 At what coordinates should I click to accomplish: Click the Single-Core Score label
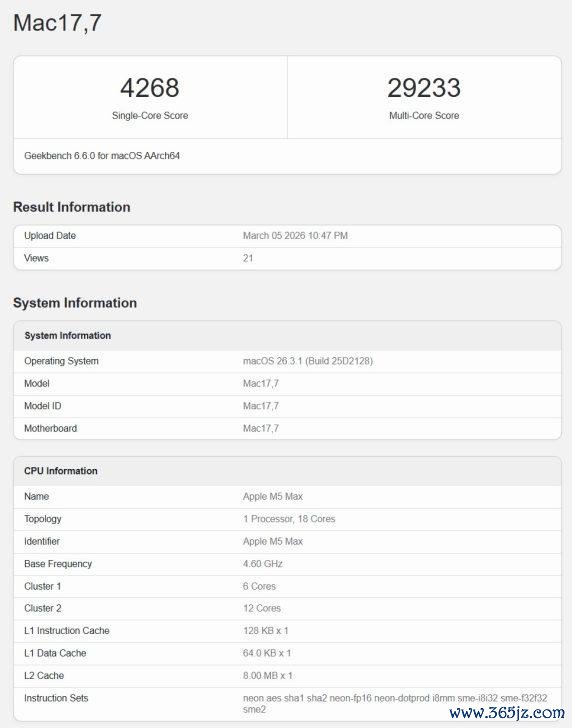150,116
